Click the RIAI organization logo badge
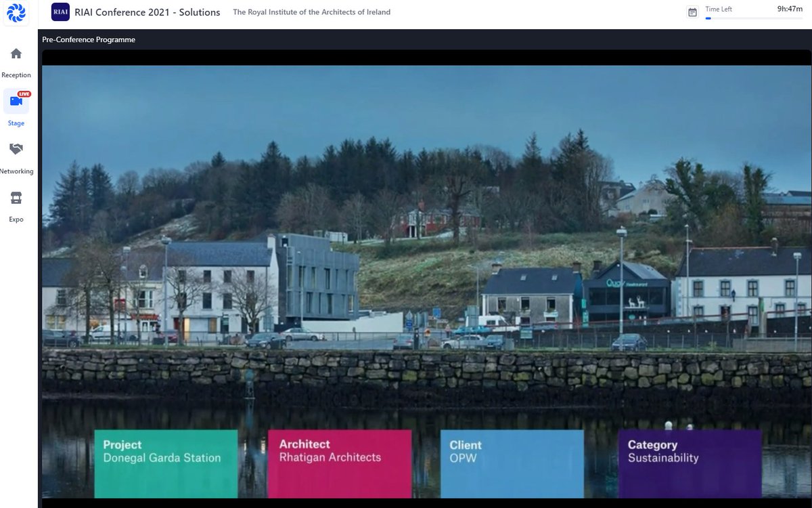812x508 pixels. tap(60, 12)
